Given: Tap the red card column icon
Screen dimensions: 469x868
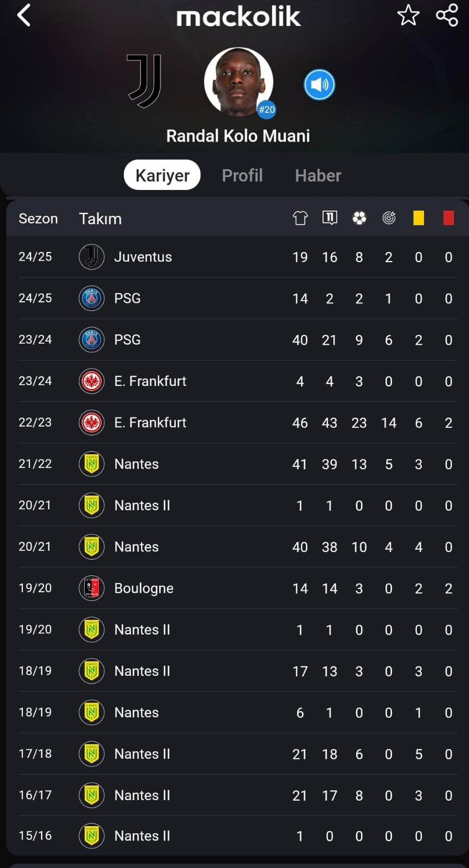Looking at the screenshot, I should click(x=448, y=218).
